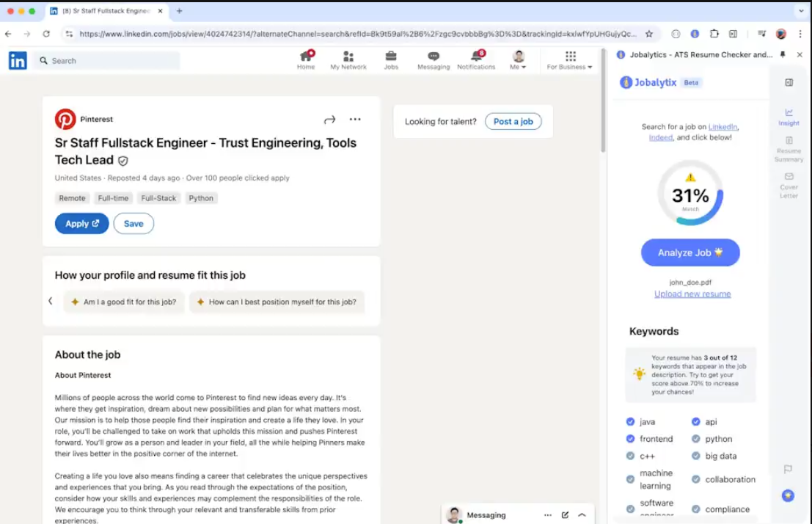Open the Notifications bell icon
Screen dimensions: 812x524
point(476,60)
